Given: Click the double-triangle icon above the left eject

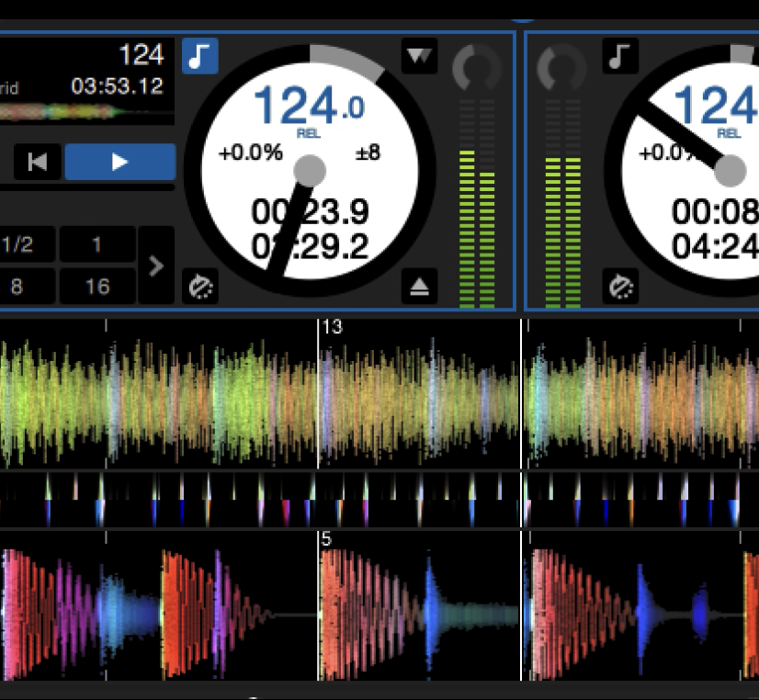Looking at the screenshot, I should point(419,56).
